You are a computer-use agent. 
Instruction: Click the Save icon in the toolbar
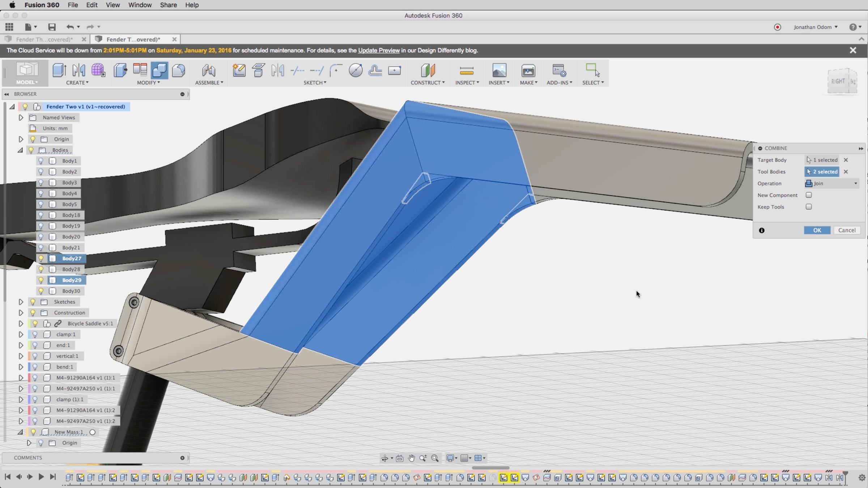(52, 27)
